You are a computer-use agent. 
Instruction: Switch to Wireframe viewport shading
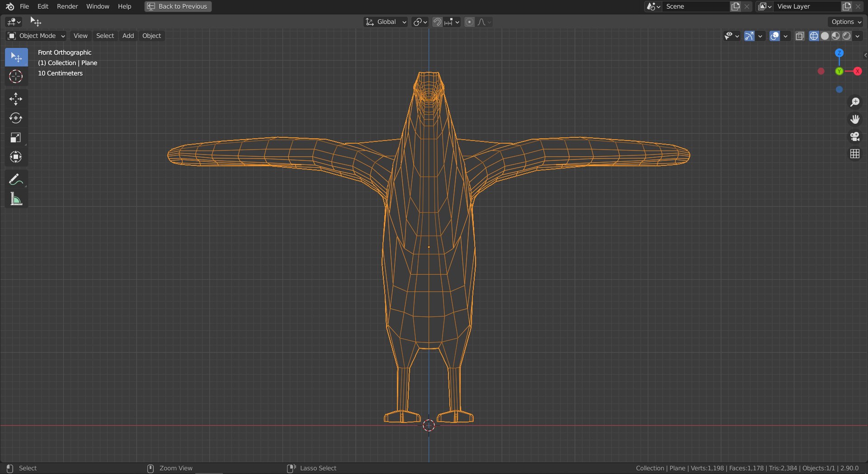coord(814,36)
